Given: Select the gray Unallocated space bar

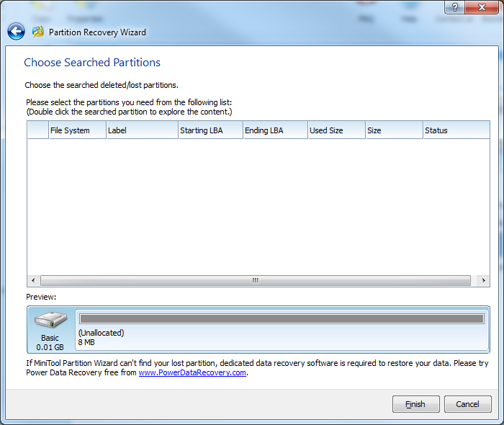Looking at the screenshot, I should pyautogui.click(x=282, y=319).
